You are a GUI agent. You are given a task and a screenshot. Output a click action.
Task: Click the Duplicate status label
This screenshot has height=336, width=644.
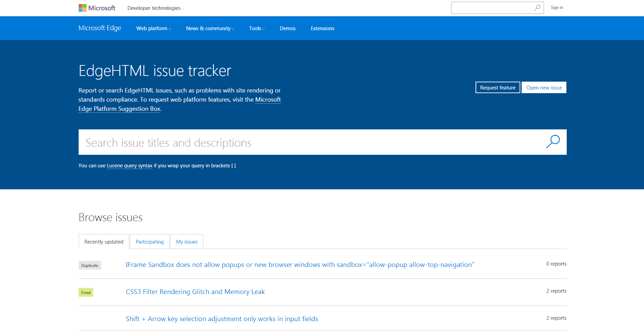pos(90,265)
